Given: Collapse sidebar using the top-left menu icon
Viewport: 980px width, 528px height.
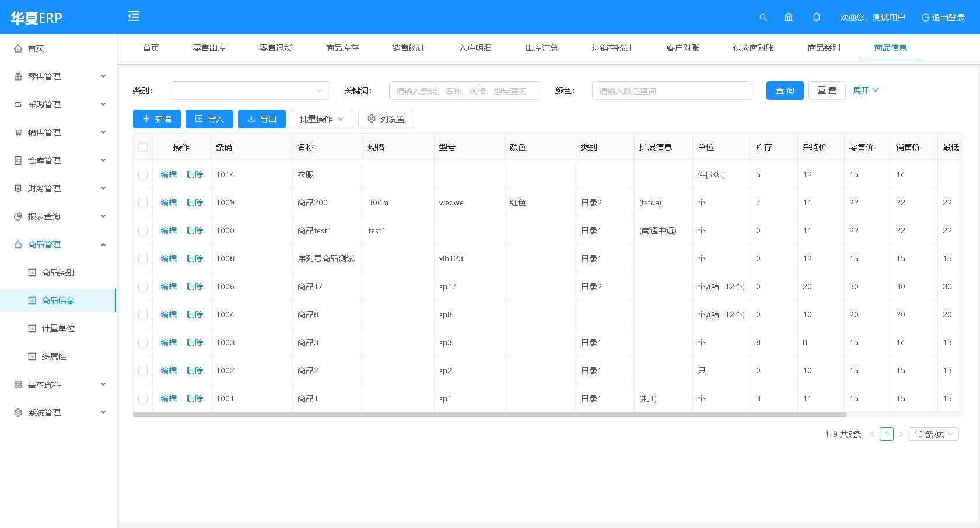Looking at the screenshot, I should click(133, 16).
